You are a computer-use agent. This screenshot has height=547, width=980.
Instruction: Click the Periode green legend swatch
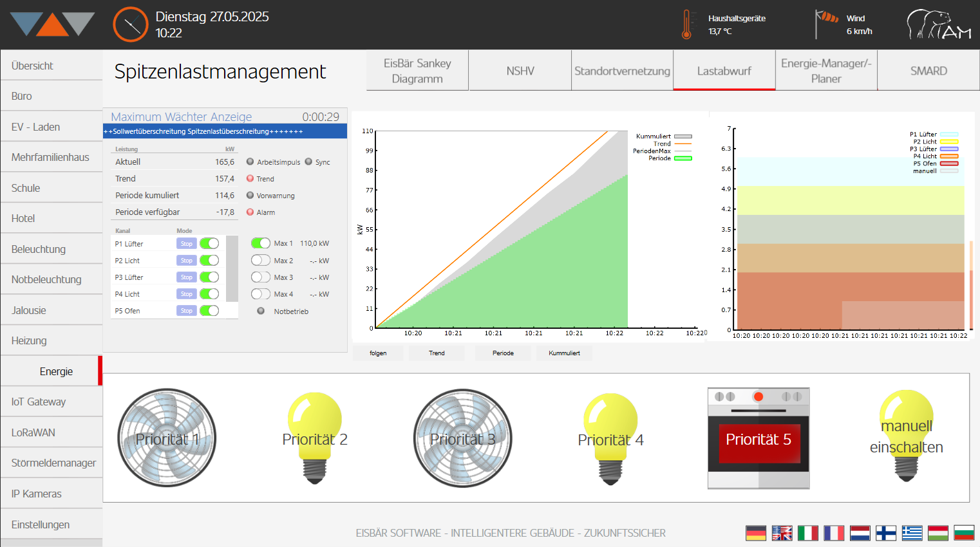tap(683, 158)
